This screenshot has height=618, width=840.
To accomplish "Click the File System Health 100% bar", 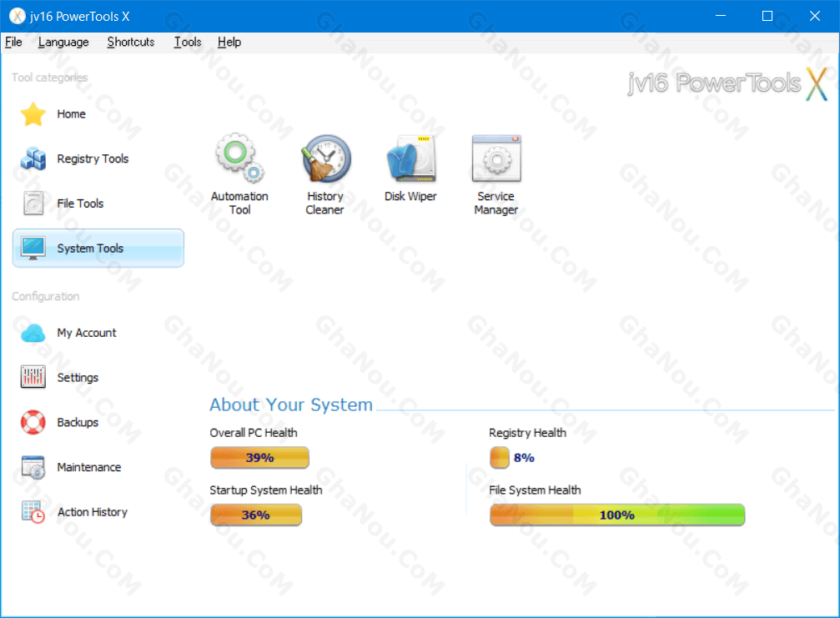I will click(x=617, y=515).
